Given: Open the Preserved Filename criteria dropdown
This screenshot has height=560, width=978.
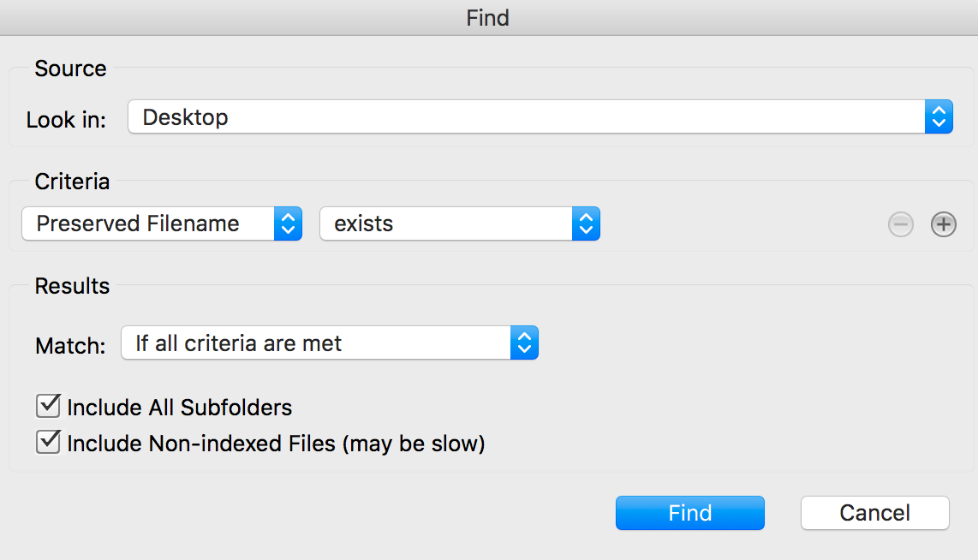Looking at the screenshot, I should pyautogui.click(x=147, y=224).
